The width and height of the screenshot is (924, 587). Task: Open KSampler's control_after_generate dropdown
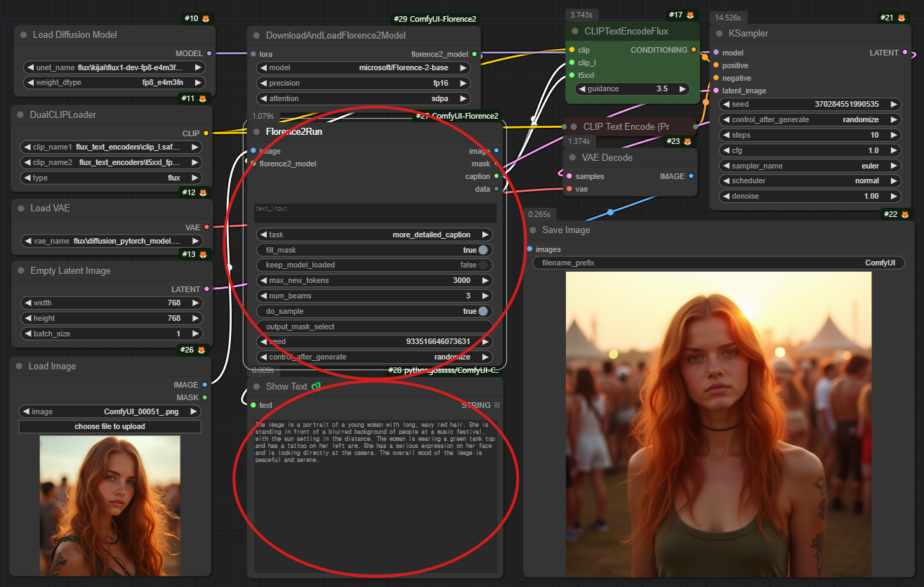[x=810, y=119]
